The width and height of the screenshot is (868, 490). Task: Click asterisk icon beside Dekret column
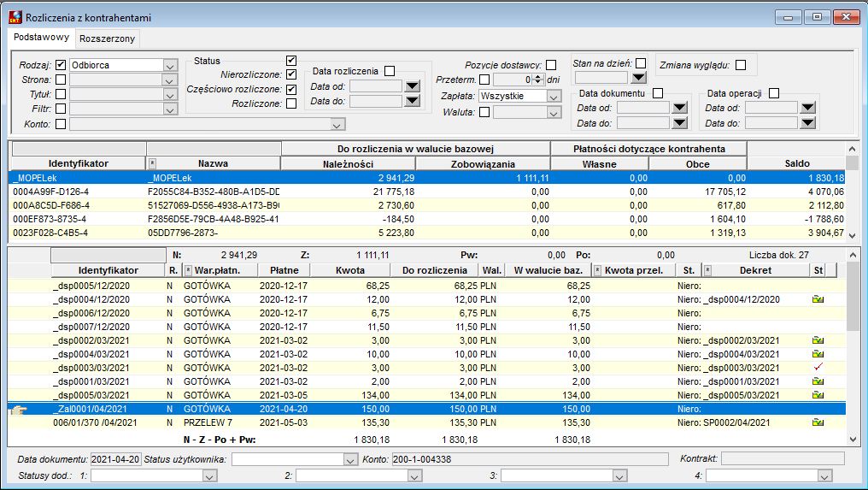707,270
